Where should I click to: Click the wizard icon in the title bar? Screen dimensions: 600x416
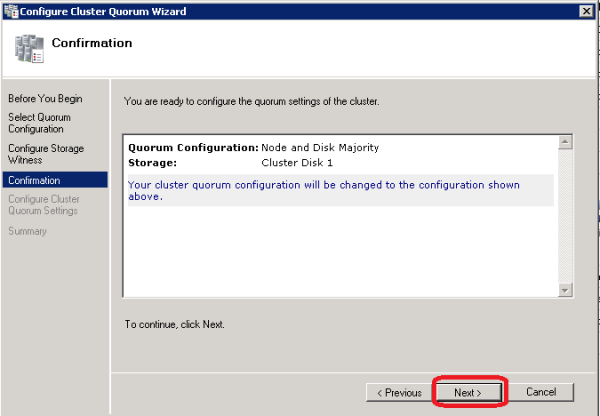click(x=9, y=9)
